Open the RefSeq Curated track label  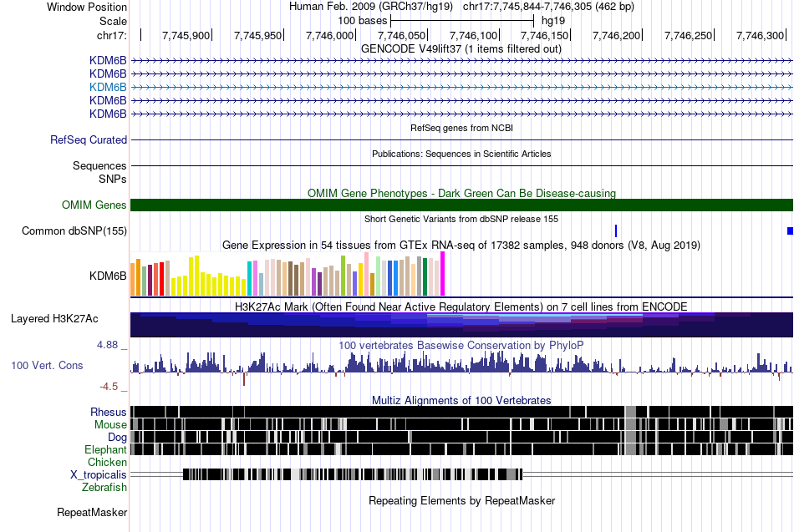coord(89,139)
